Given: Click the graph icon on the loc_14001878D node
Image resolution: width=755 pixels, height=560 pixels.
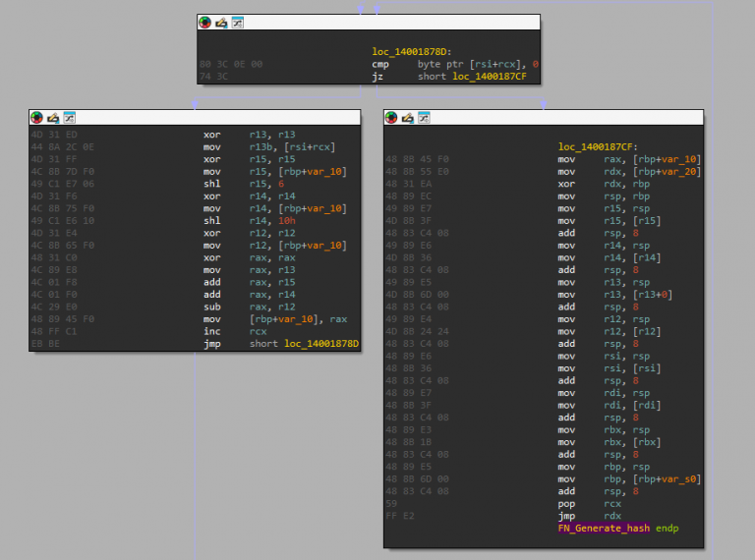Looking at the screenshot, I should (237, 22).
